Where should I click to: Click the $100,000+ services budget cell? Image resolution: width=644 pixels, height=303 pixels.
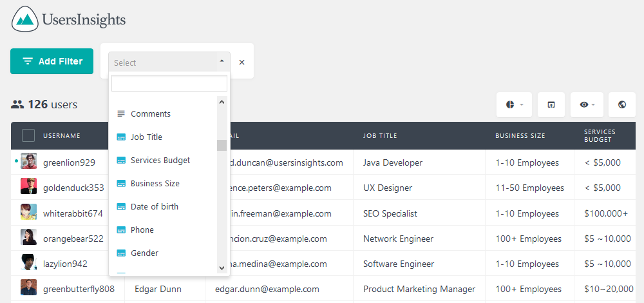tap(606, 214)
